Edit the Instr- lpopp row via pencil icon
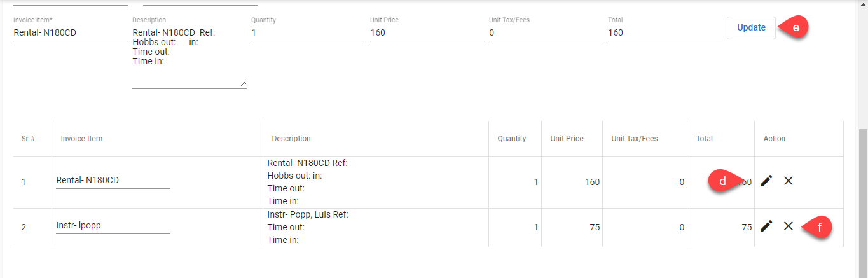The width and height of the screenshot is (868, 278). point(766,226)
